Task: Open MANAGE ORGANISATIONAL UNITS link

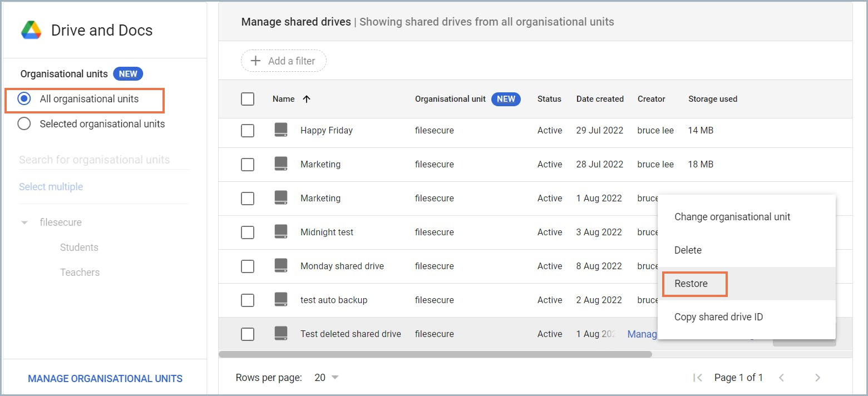Action: 105,379
